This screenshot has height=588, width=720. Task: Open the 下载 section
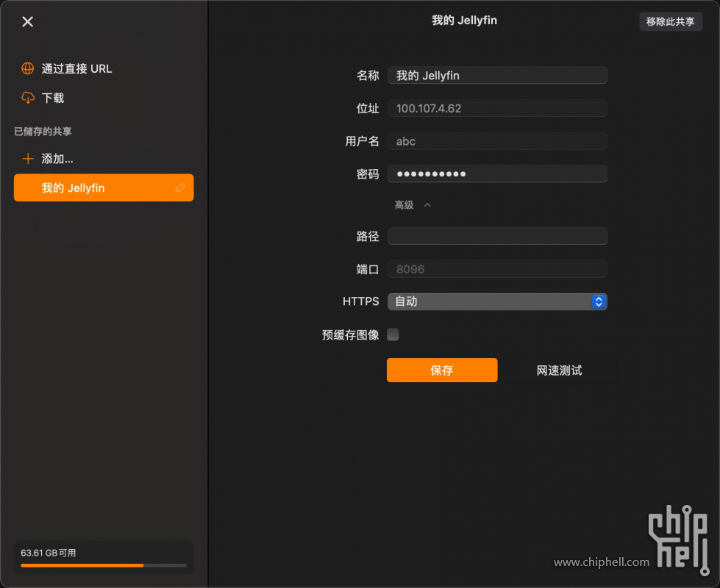tap(53, 98)
